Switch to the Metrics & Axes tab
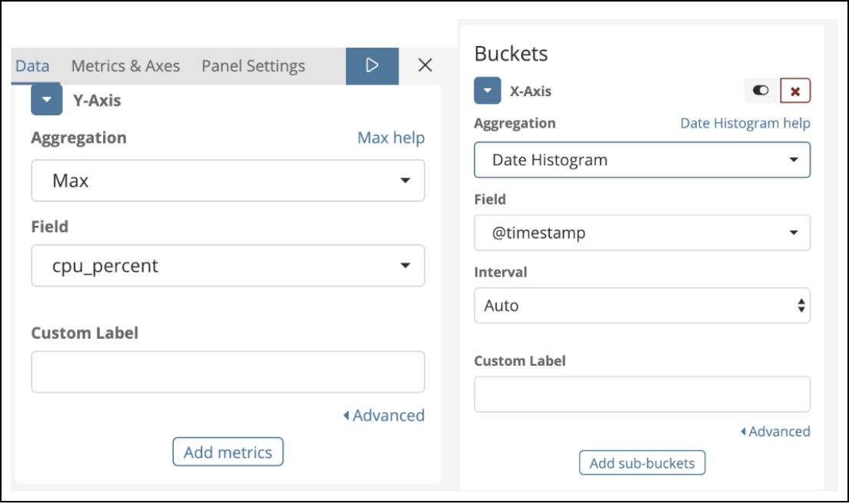Image resolution: width=849 pixels, height=504 pixels. point(125,66)
